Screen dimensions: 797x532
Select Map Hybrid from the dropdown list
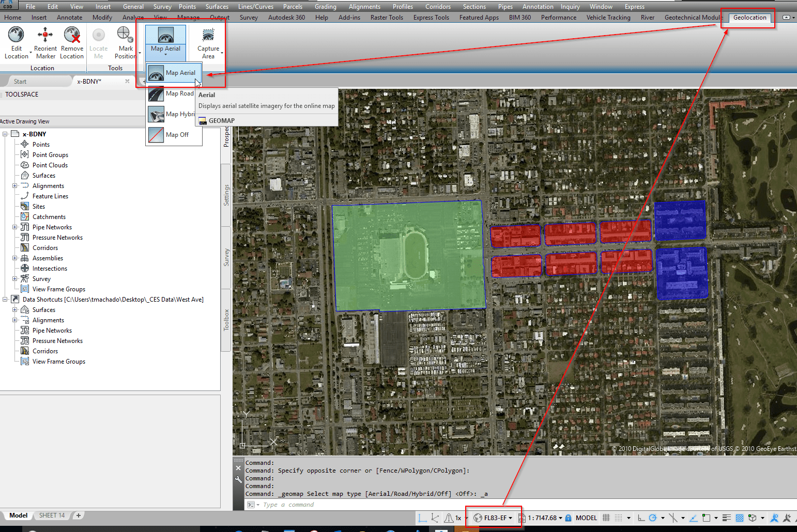pyautogui.click(x=173, y=114)
